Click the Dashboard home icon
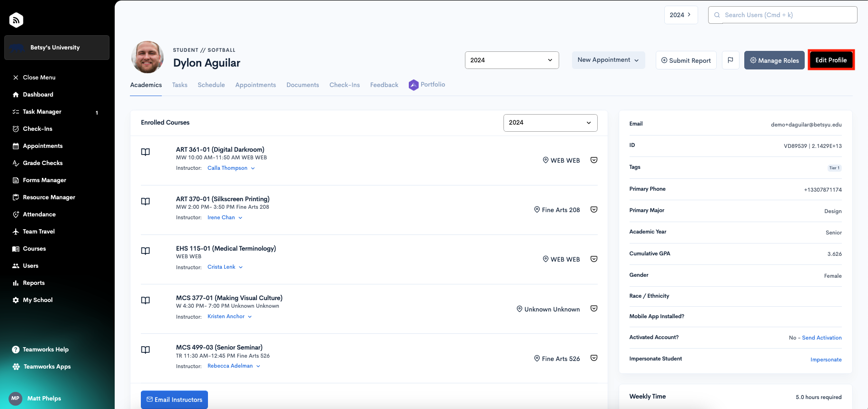Screen dimensions: 868x409 16,95
